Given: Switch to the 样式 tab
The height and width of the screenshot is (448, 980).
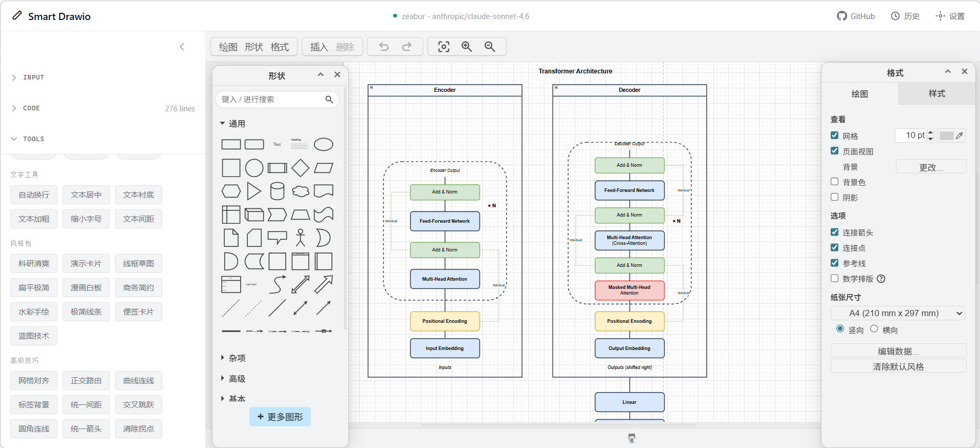Looking at the screenshot, I should (937, 93).
